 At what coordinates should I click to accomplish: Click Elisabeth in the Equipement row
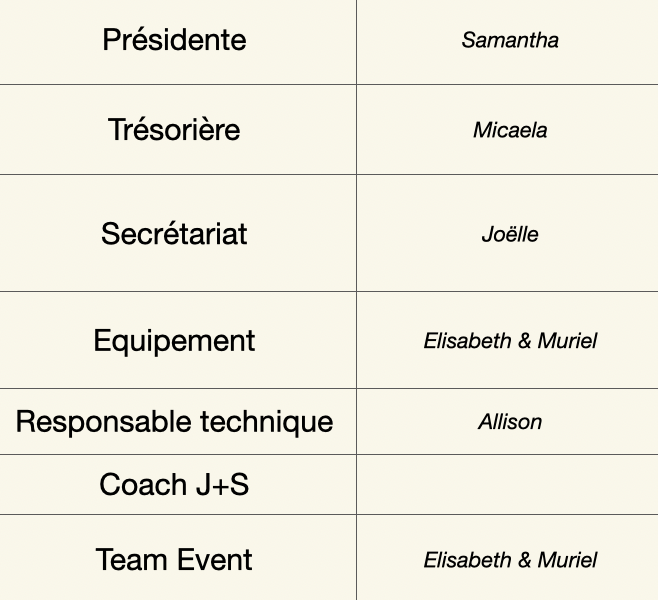point(467,341)
